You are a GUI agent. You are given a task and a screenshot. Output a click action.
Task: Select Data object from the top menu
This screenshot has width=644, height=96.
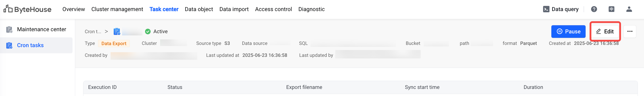199,9
